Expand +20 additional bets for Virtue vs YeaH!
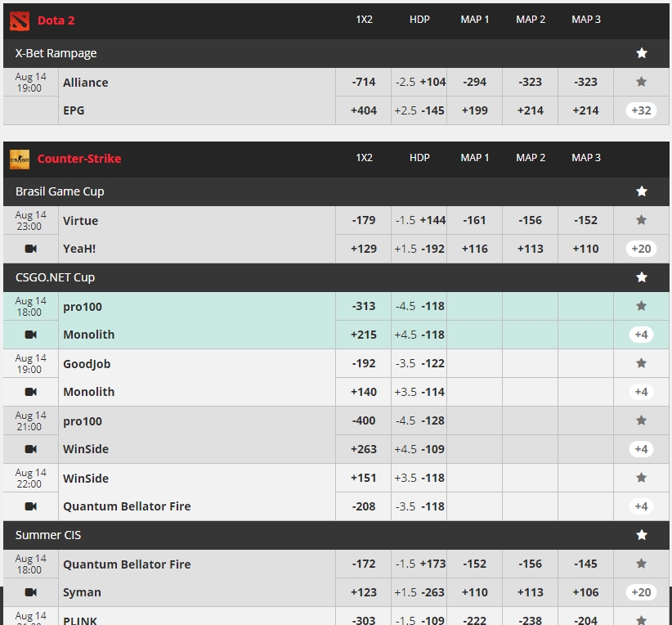Image resolution: width=672 pixels, height=625 pixels. (642, 249)
